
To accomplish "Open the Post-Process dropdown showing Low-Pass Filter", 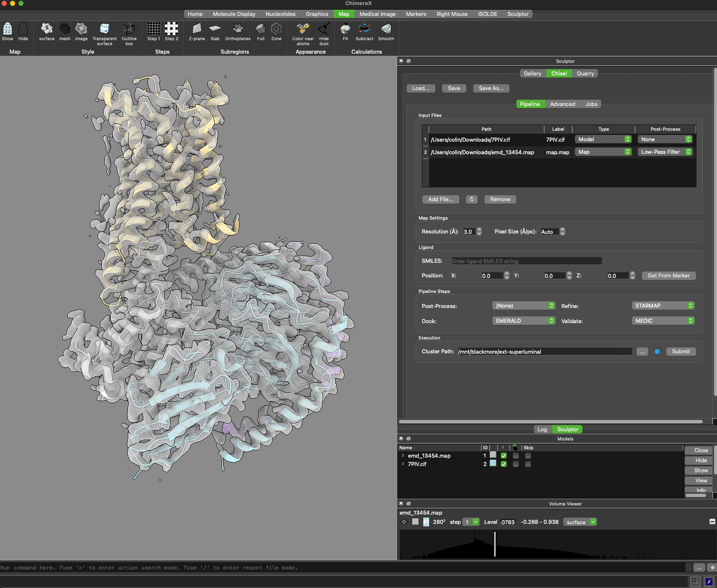I will [665, 152].
